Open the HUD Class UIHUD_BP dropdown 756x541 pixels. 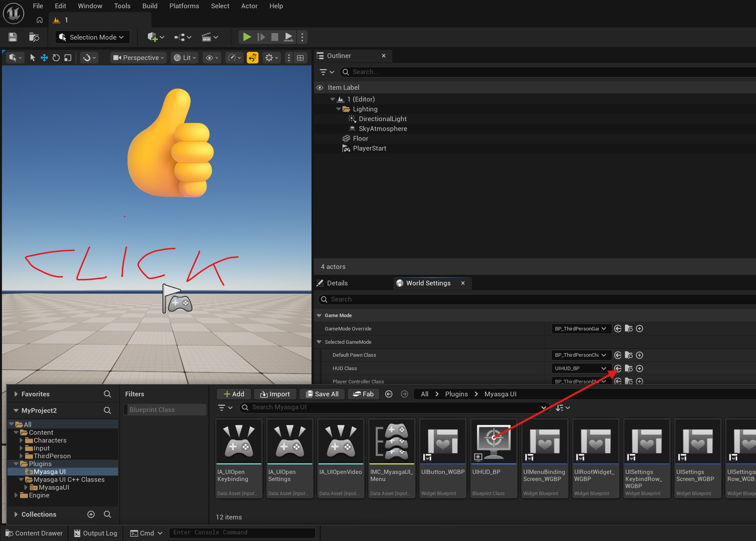pos(580,369)
